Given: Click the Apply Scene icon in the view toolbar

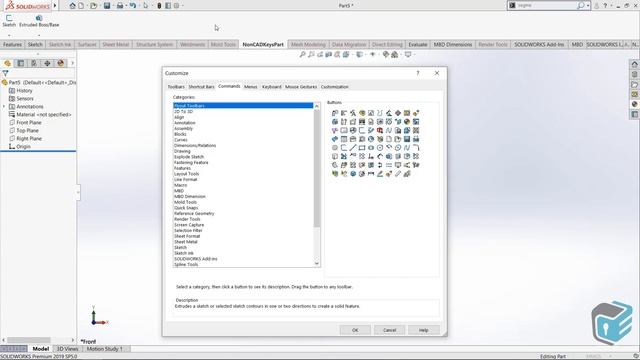Looking at the screenshot, I should coord(395,54).
